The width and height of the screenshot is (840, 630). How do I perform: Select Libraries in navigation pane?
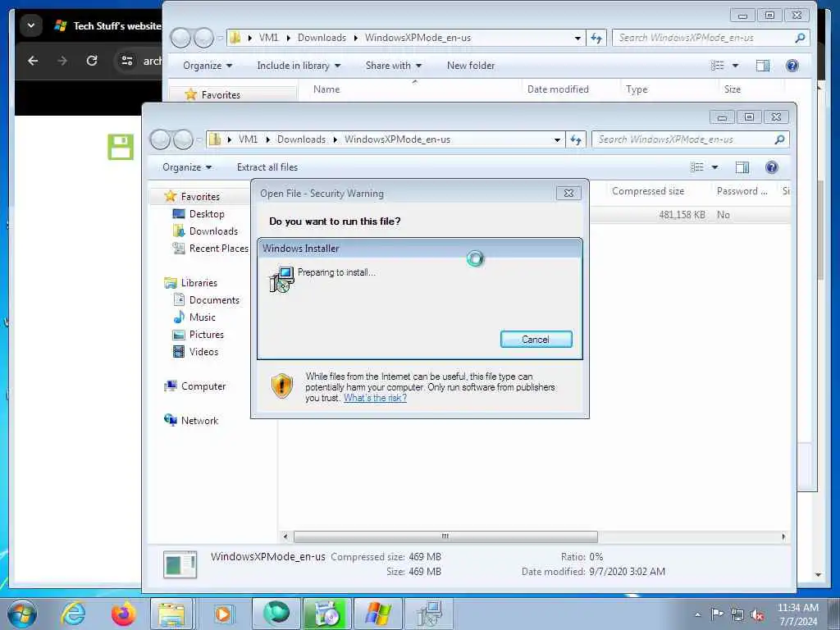[199, 283]
